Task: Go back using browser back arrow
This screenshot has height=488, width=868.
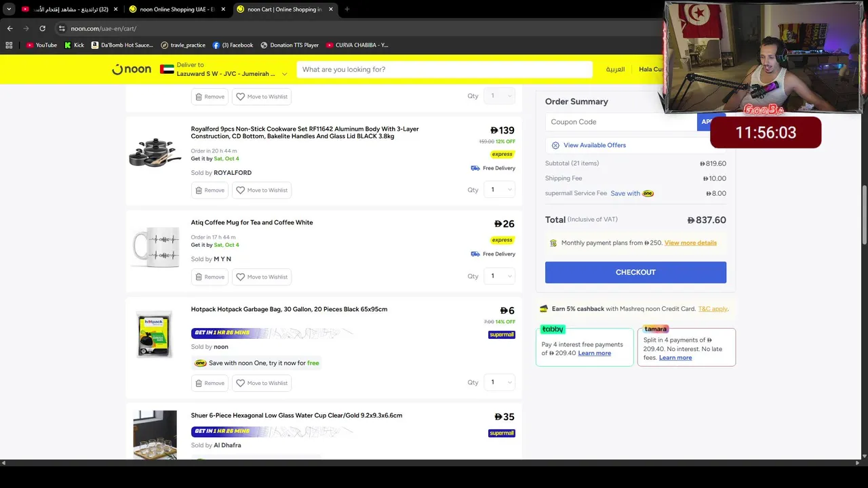Action: pyautogui.click(x=9, y=28)
